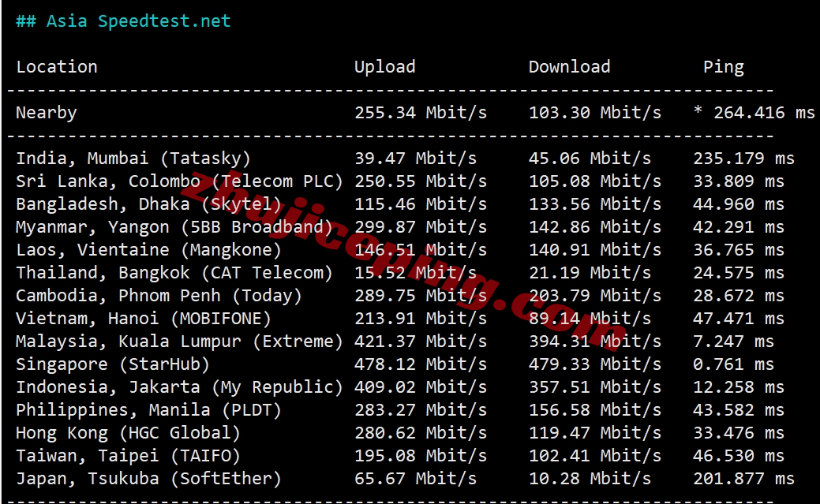Click "India, Mumbai (Tatasky)" location text
820x504 pixels.
click(x=133, y=159)
